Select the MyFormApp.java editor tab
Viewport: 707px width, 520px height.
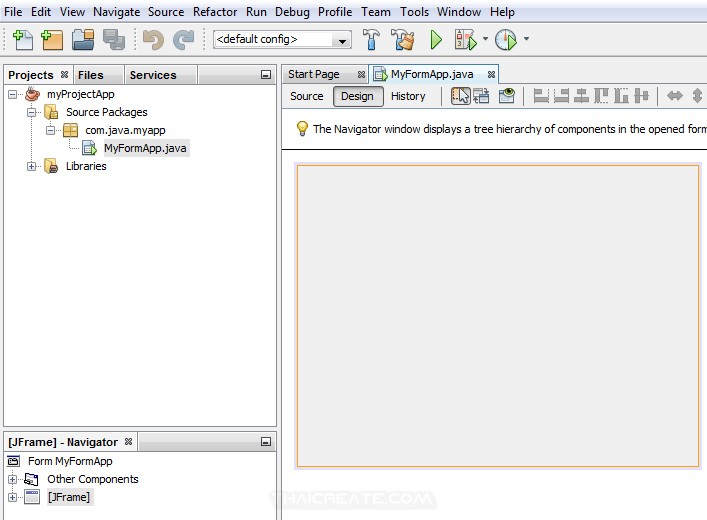point(432,74)
